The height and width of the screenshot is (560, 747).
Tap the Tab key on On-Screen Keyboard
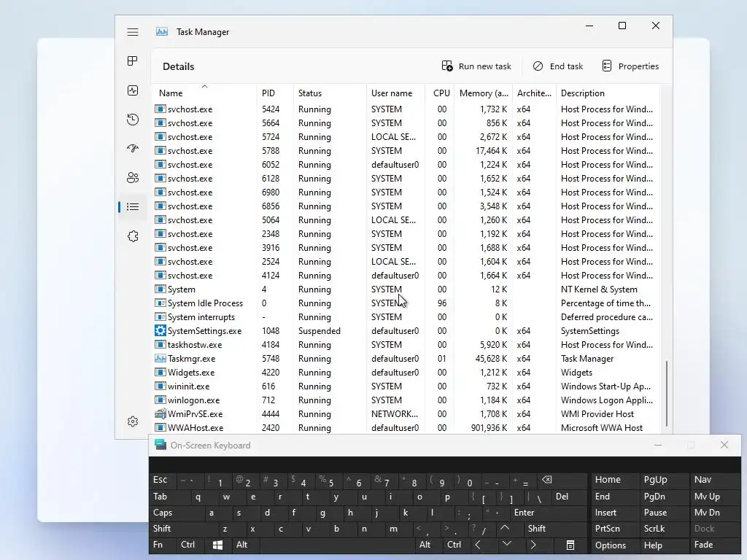click(167, 496)
